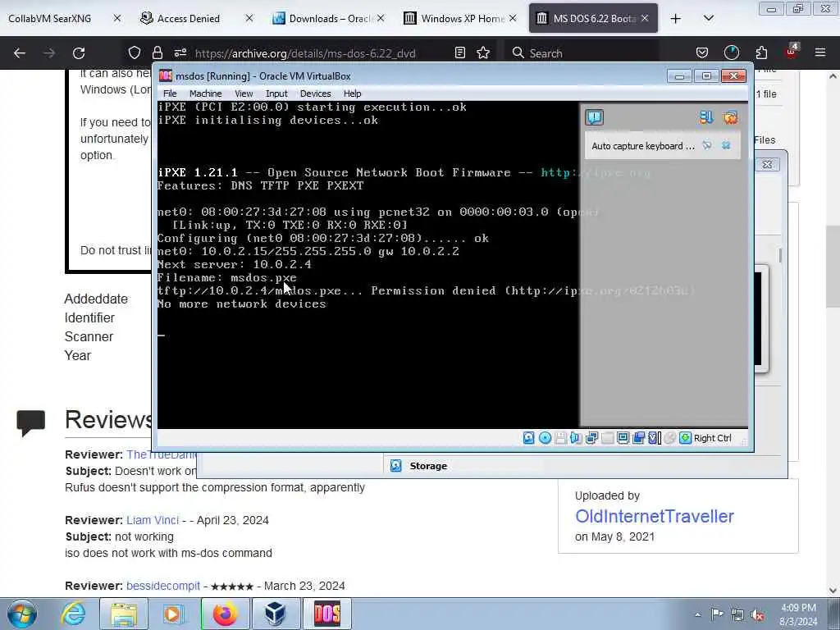
Task: Click the tracking protection shield icon
Action: (x=135, y=53)
